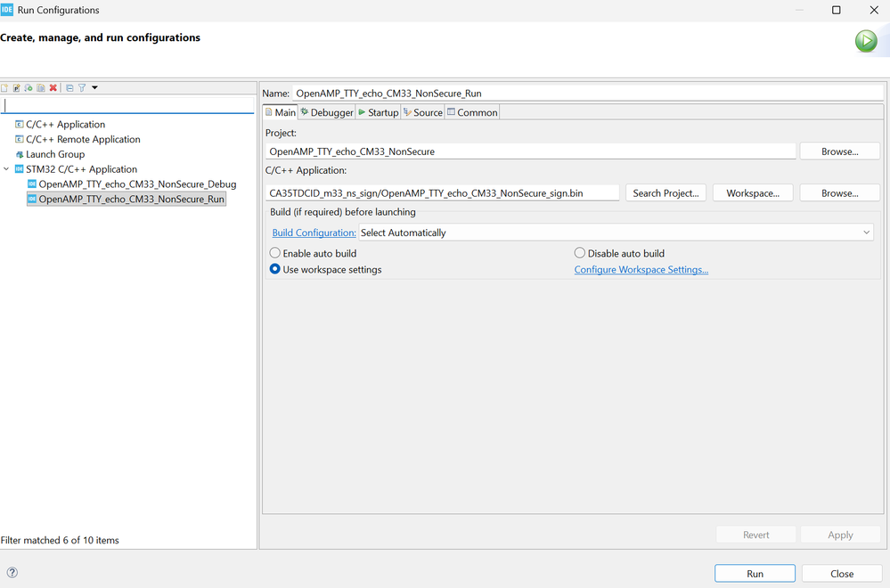Viewport: 890px width, 588px height.
Task: Select OpenAMP_TTY_echo_CM33_NonSecure_Debug configuration
Action: point(137,184)
